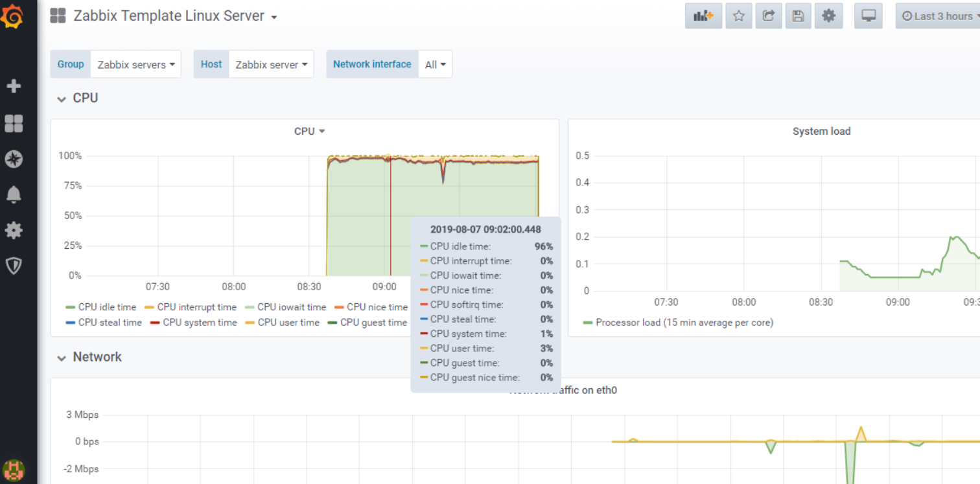Click CPU user time 3% tooltip row

(x=486, y=348)
